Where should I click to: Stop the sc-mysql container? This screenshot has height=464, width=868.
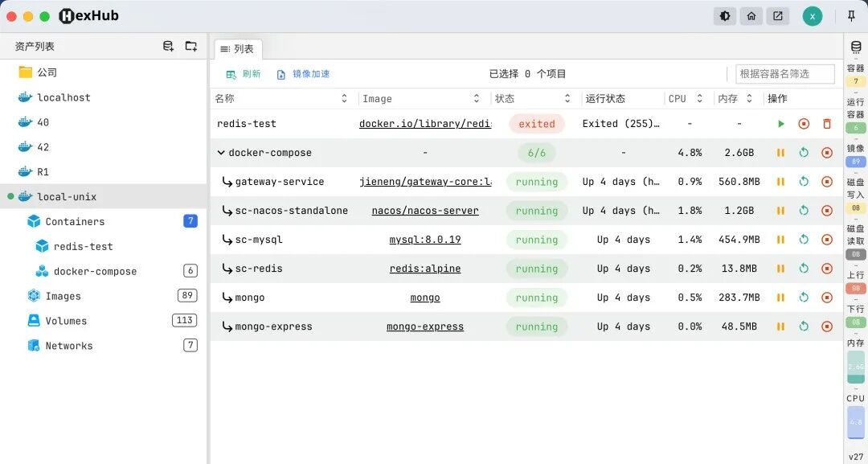[x=827, y=239]
